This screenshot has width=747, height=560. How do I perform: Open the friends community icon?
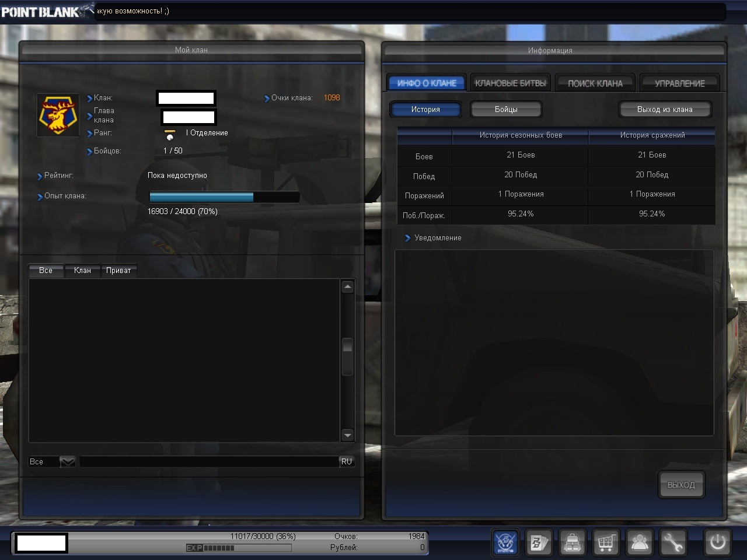pos(640,542)
